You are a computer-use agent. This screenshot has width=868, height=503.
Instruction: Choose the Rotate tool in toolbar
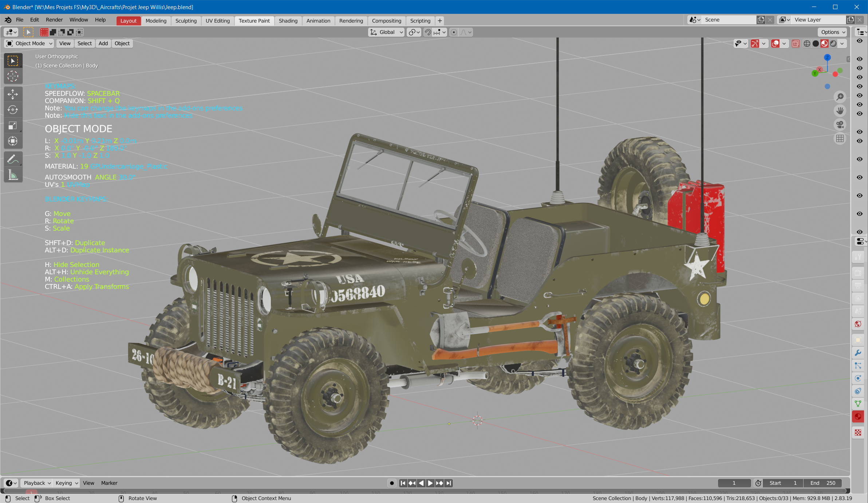pos(13,110)
